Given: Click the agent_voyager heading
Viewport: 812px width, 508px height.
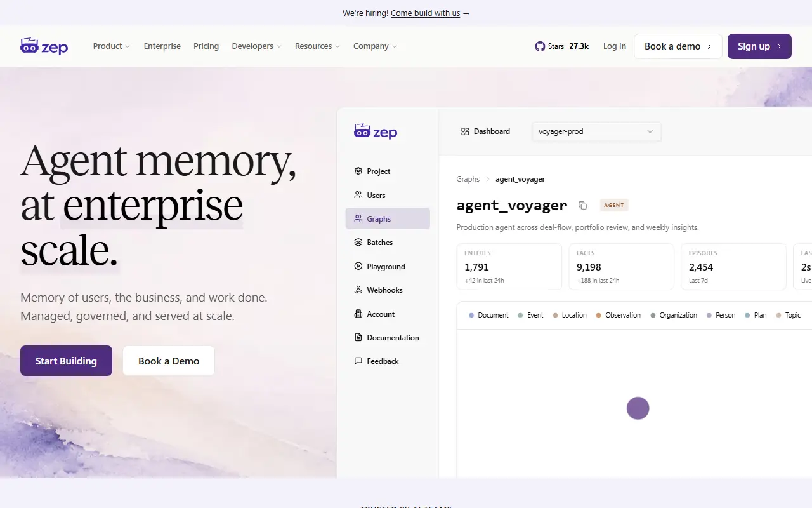Looking at the screenshot, I should point(512,205).
